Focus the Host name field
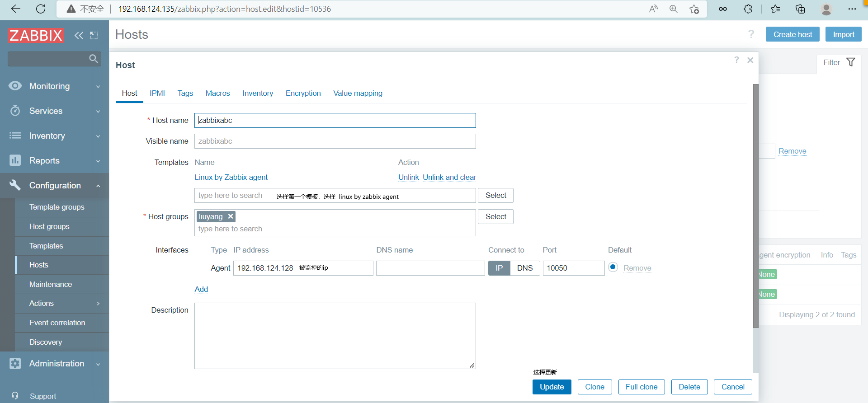This screenshot has height=403, width=868. (335, 120)
